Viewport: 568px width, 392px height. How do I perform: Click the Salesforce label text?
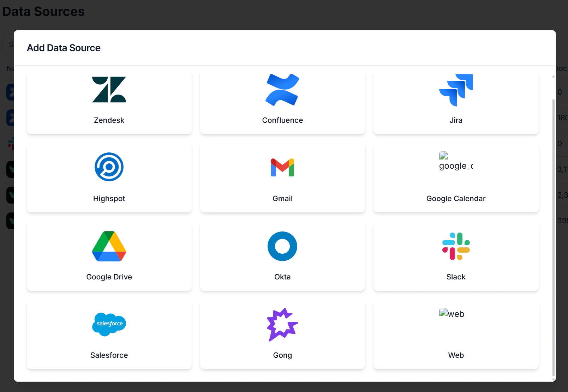coord(109,355)
